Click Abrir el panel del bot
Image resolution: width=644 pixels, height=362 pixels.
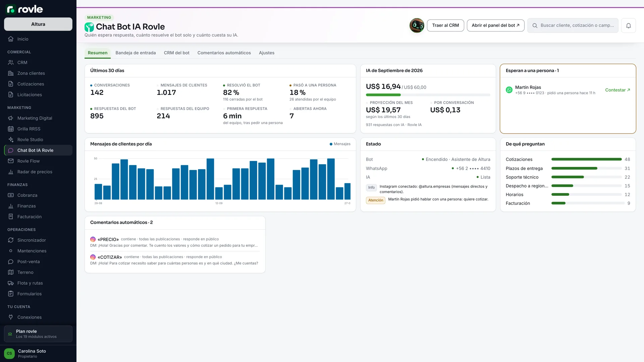(x=495, y=25)
